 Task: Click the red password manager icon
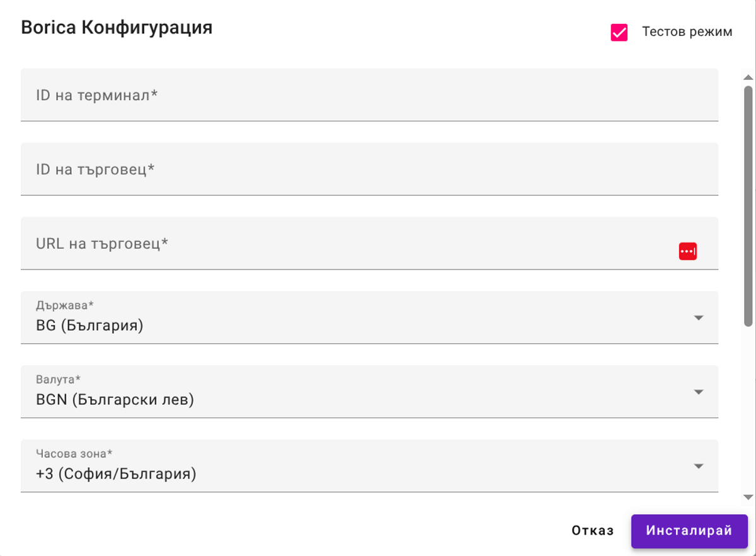click(x=687, y=251)
